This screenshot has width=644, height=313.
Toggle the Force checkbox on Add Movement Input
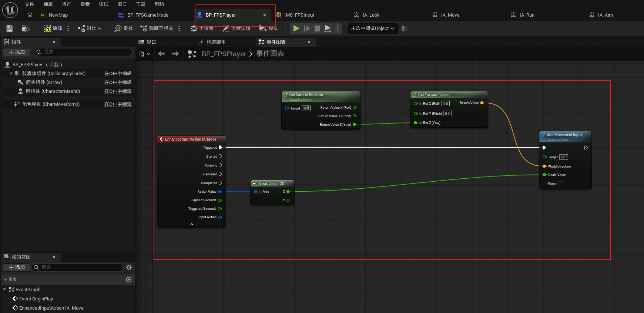coord(561,184)
